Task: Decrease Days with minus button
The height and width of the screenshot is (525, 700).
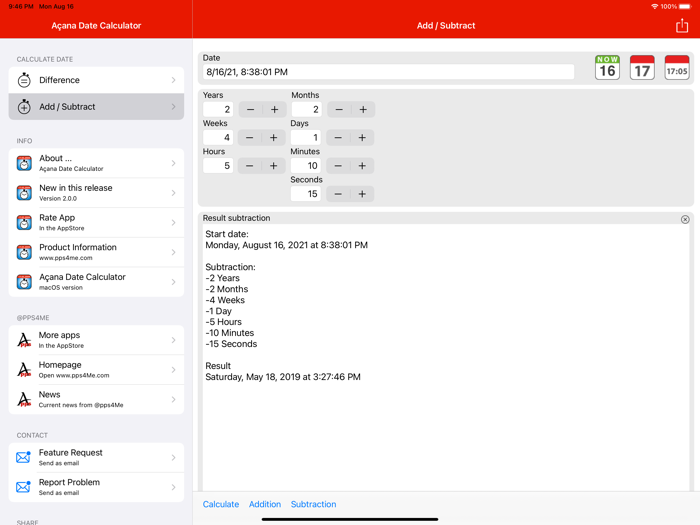Action: [338, 138]
